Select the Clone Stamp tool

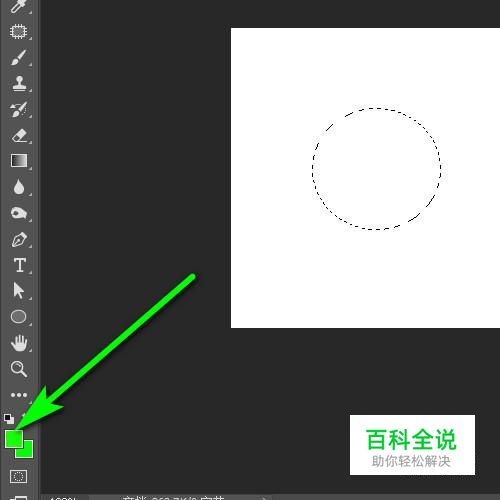tap(19, 83)
